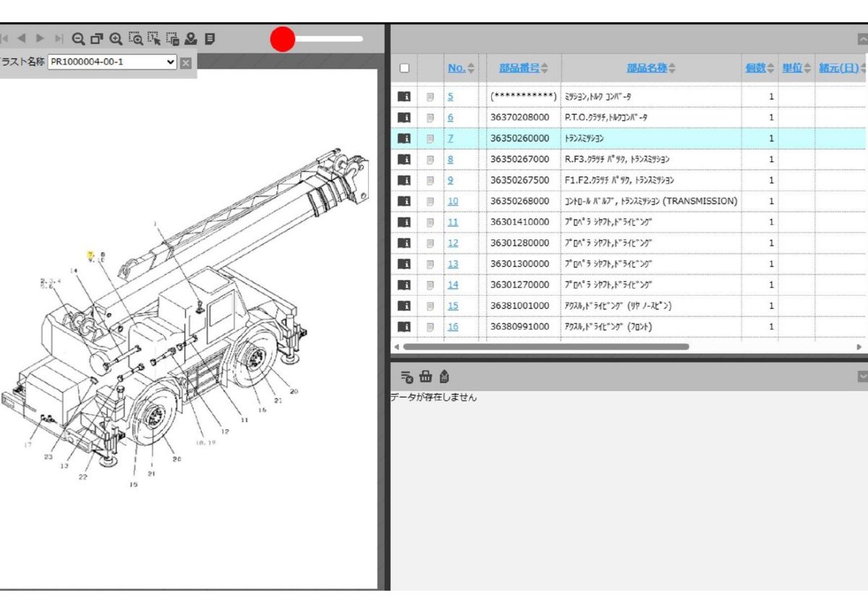Click the part name containing (TRANSMISSION)
This screenshot has width=868, height=613.
[651, 201]
